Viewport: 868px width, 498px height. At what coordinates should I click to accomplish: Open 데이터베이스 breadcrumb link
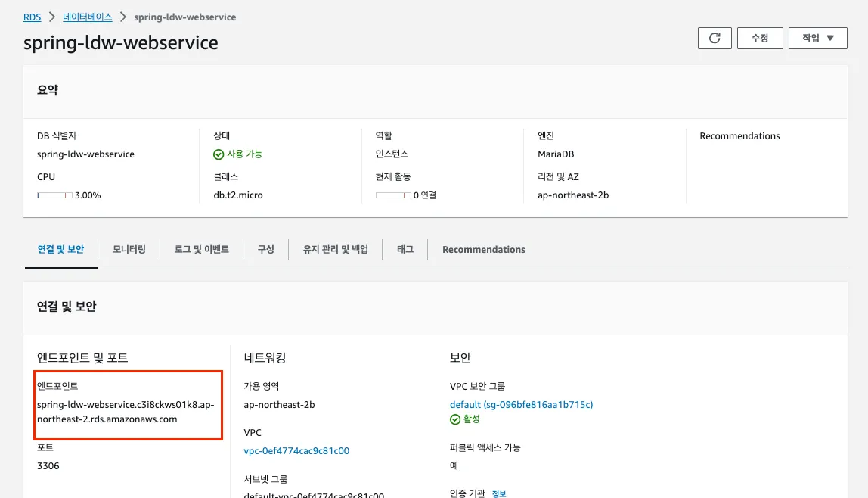tap(88, 17)
